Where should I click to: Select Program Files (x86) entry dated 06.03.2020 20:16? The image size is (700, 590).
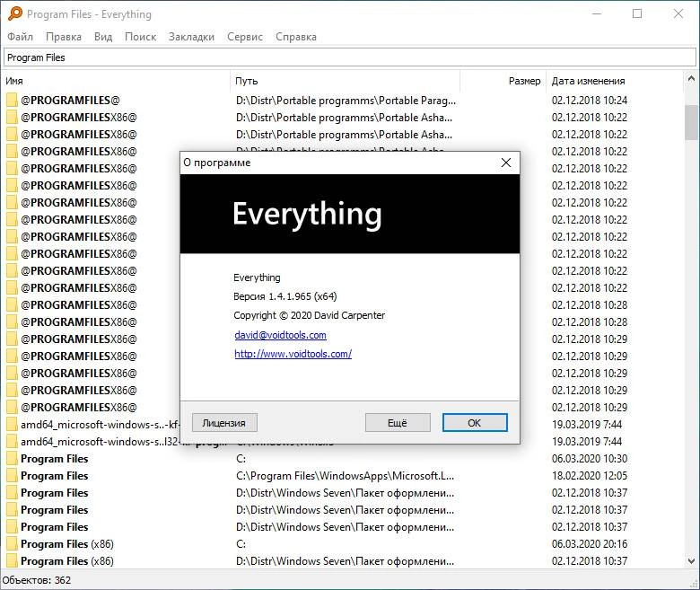67,544
